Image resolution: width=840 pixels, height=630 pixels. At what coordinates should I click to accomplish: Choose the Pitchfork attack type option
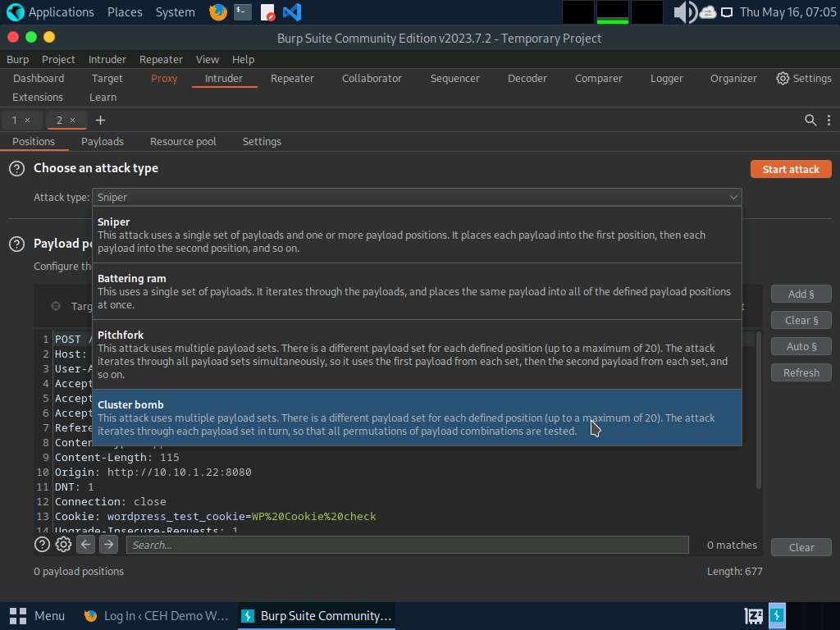417,354
